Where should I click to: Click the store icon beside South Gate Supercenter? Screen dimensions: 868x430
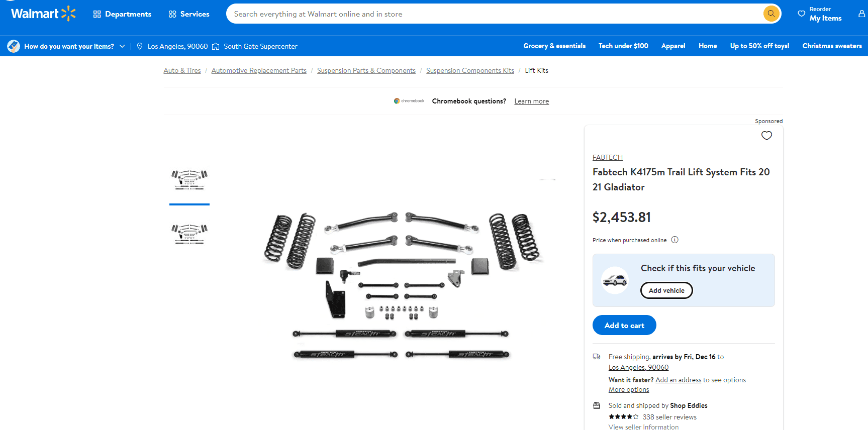216,46
